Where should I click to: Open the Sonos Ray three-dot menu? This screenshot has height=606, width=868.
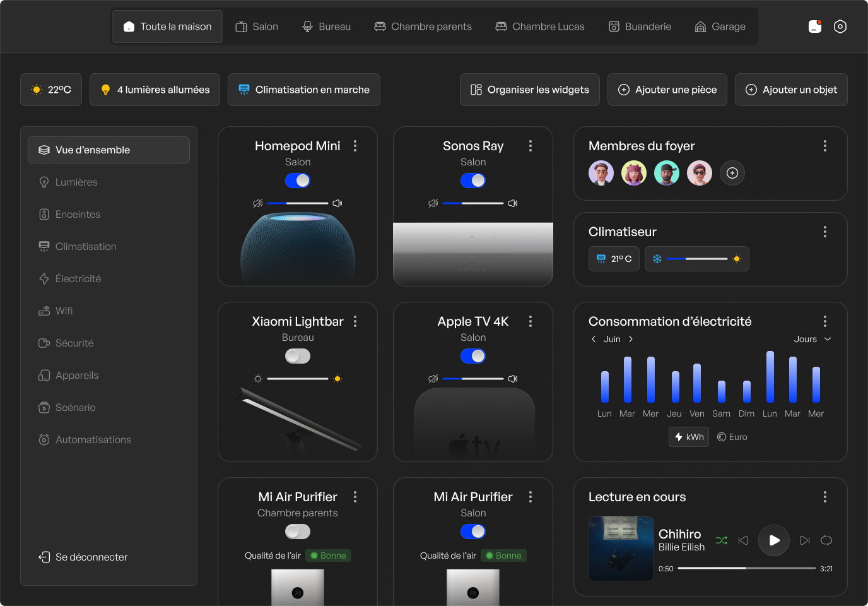[x=531, y=146]
